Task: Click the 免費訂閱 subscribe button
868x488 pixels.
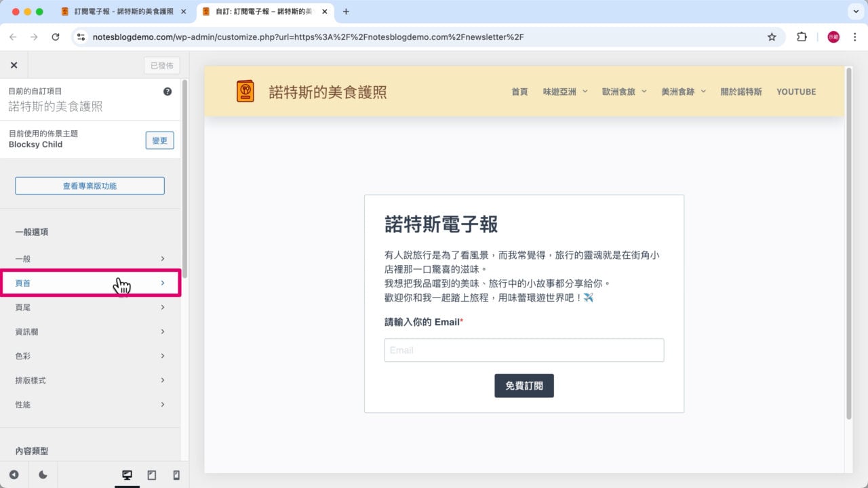Action: [x=524, y=386]
